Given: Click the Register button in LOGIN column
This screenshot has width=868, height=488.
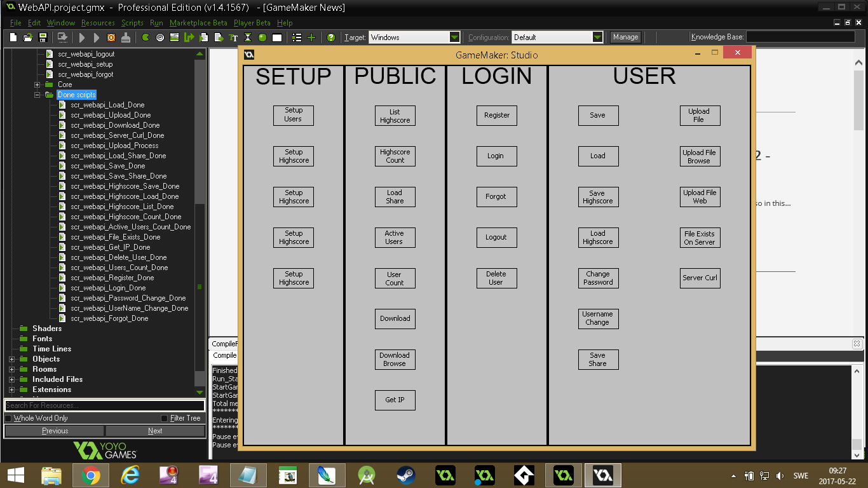Looking at the screenshot, I should point(497,115).
